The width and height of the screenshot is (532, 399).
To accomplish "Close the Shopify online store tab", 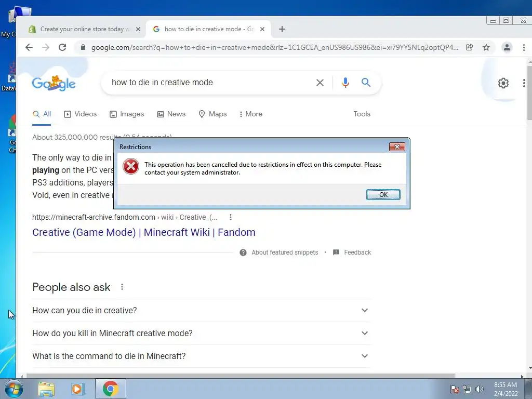I will tap(138, 29).
